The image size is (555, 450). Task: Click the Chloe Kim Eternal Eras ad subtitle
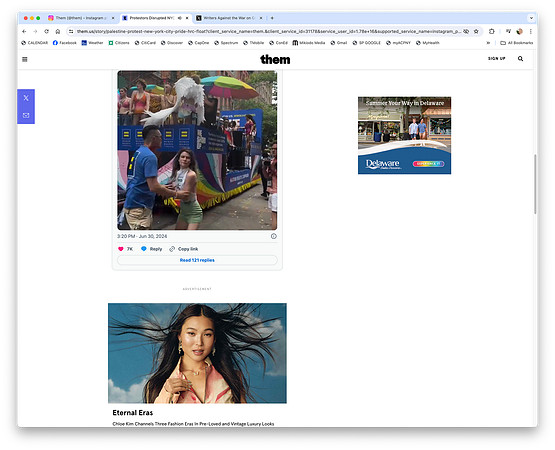(x=193, y=424)
